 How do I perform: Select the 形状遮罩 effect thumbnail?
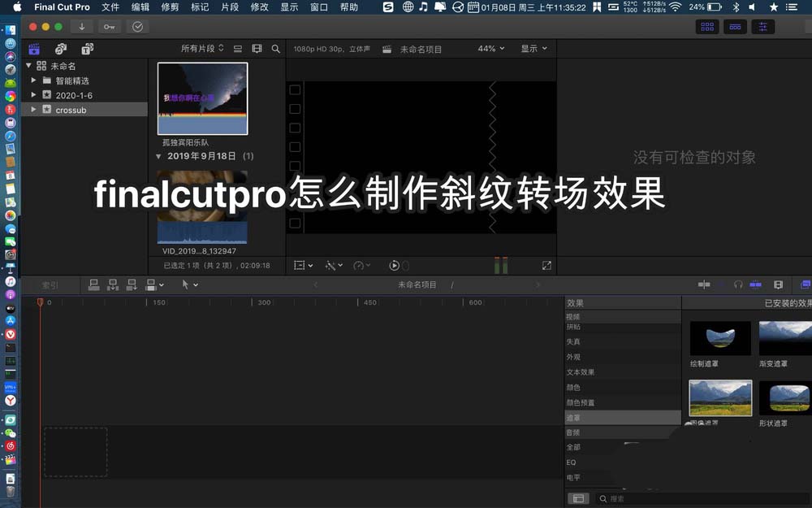[785, 398]
